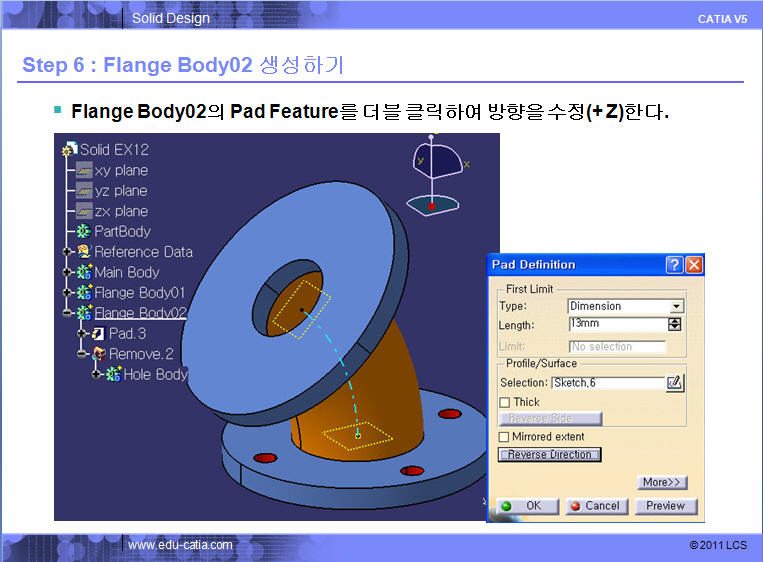
Task: Enable the Thick checkbox
Action: (504, 402)
